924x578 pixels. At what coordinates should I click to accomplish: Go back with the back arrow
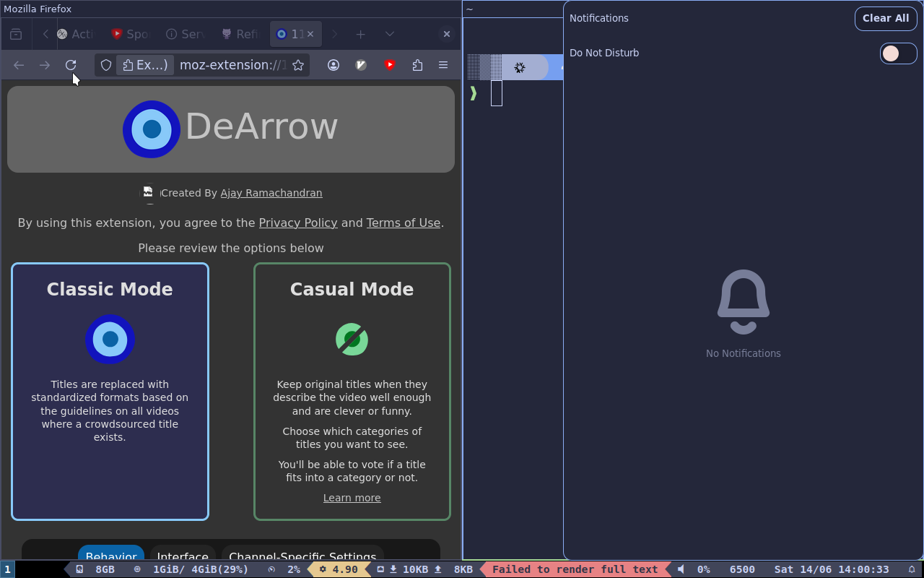[x=19, y=65]
